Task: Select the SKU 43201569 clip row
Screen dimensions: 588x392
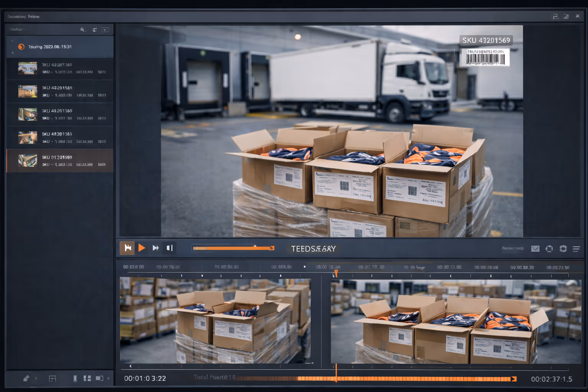Action: click(60, 91)
